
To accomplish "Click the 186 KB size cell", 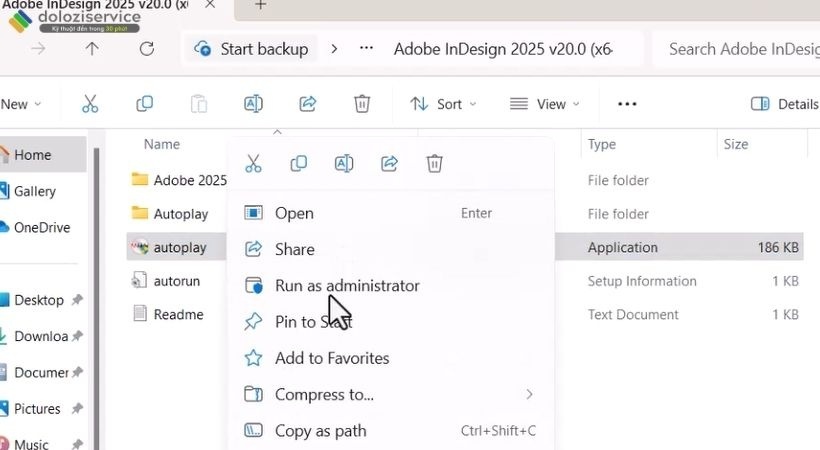I will click(x=778, y=247).
